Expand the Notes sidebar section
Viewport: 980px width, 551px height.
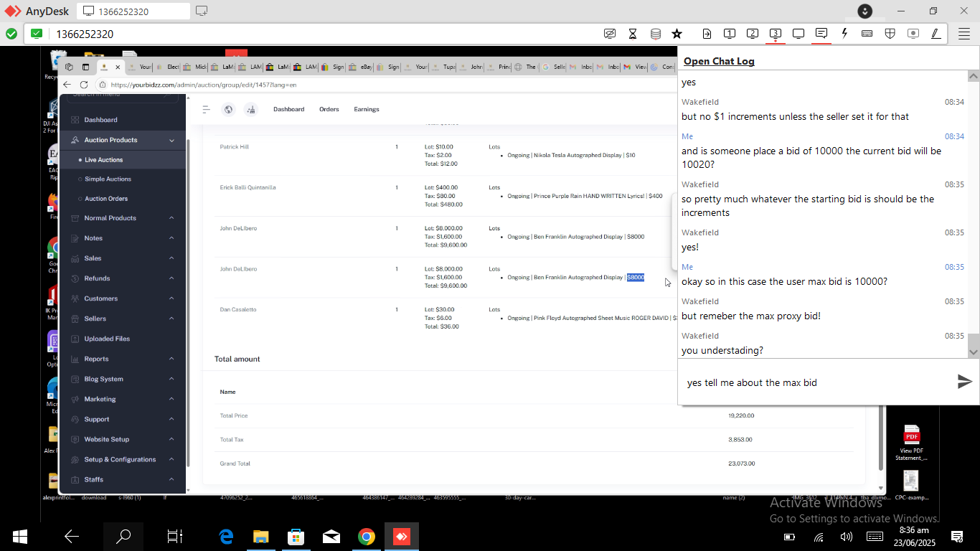(123, 238)
